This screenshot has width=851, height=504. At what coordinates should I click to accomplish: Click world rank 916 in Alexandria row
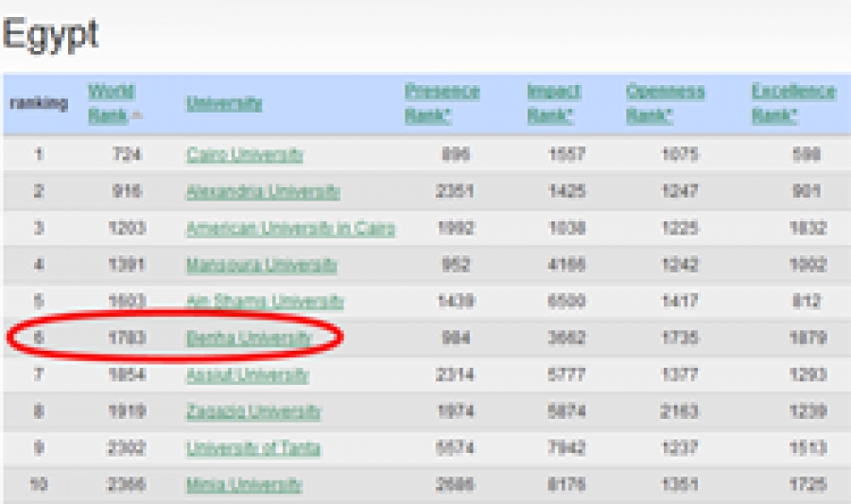[x=127, y=191]
